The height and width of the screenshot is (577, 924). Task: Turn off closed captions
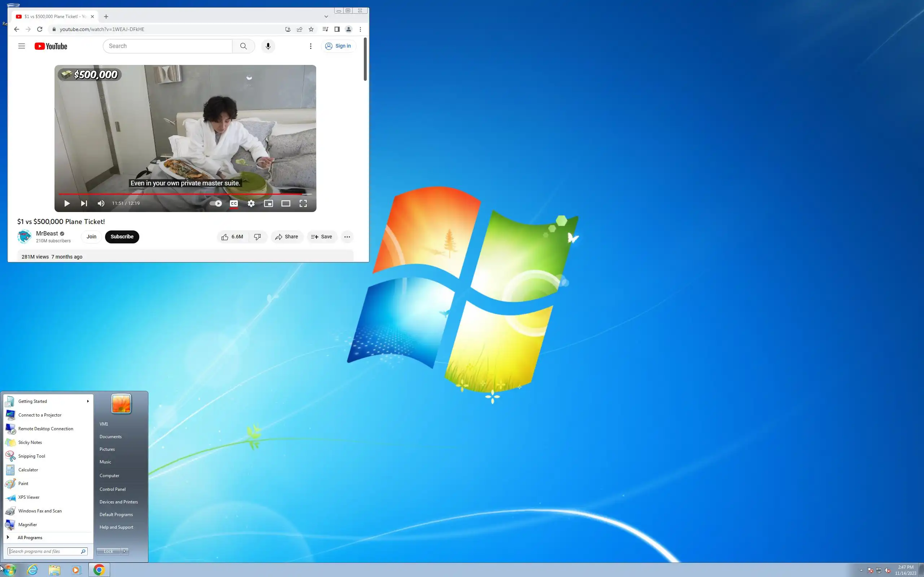coord(234,203)
